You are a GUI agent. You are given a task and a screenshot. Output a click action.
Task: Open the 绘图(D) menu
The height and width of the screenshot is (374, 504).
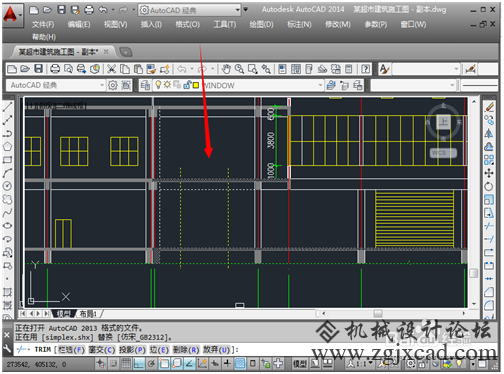tap(261, 24)
